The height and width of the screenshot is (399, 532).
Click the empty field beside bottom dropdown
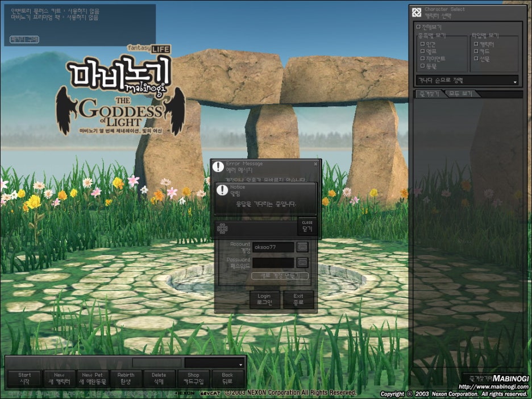157,363
